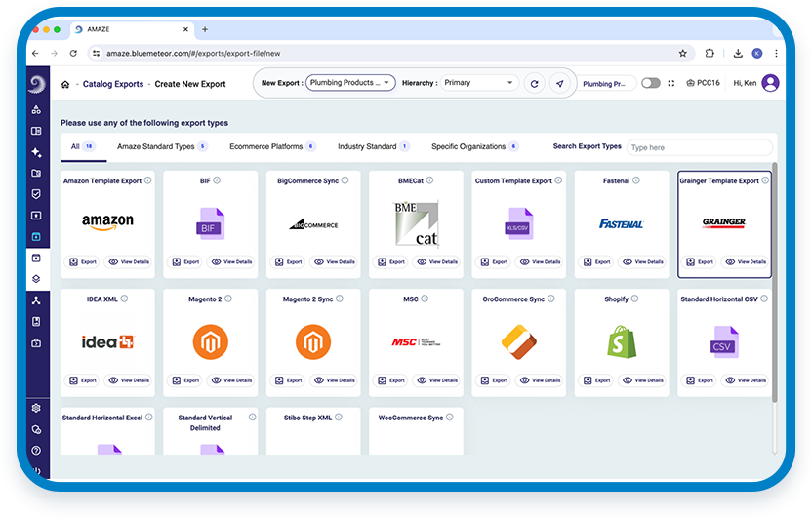Go to home via breadcrumb house icon
Image resolution: width=812 pixels, height=518 pixels.
click(65, 84)
